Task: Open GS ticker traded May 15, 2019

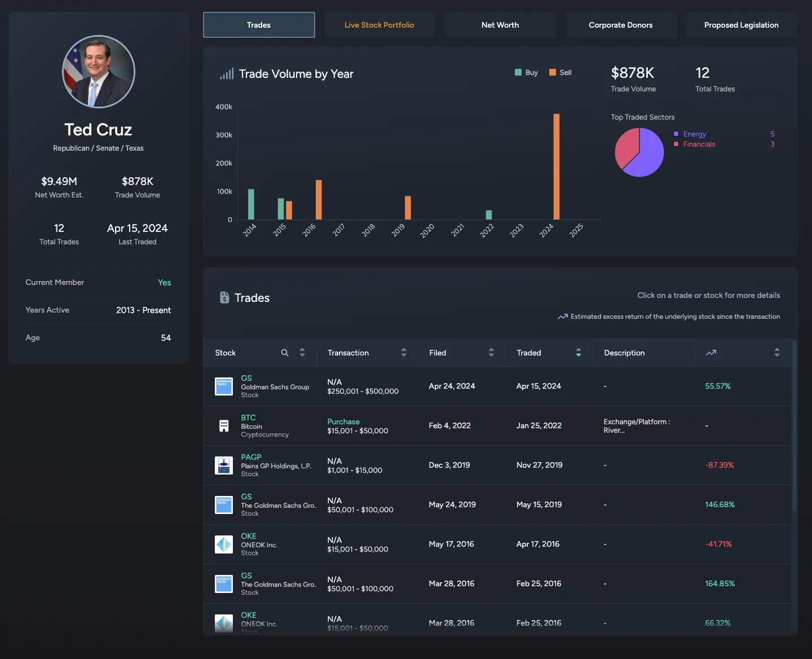Action: click(x=246, y=497)
